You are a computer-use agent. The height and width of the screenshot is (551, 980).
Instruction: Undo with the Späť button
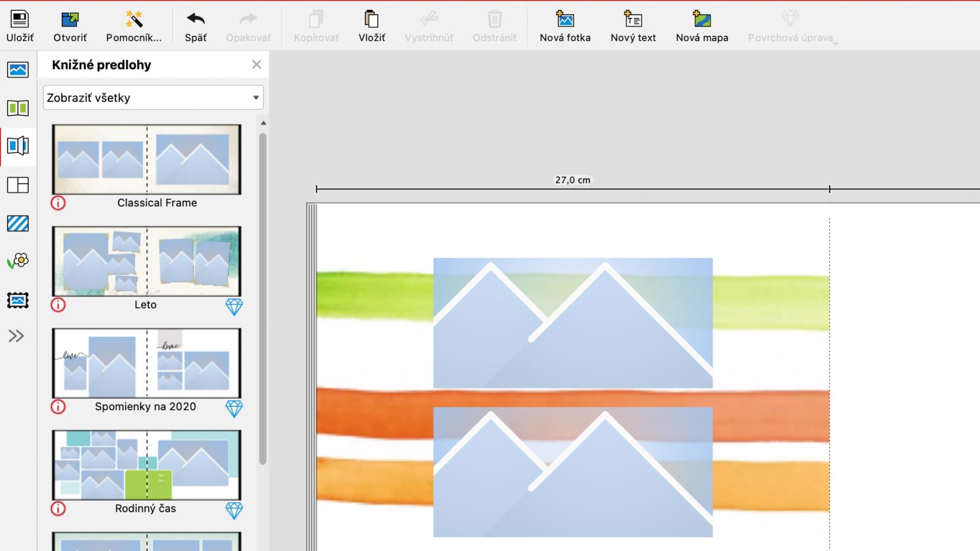196,27
